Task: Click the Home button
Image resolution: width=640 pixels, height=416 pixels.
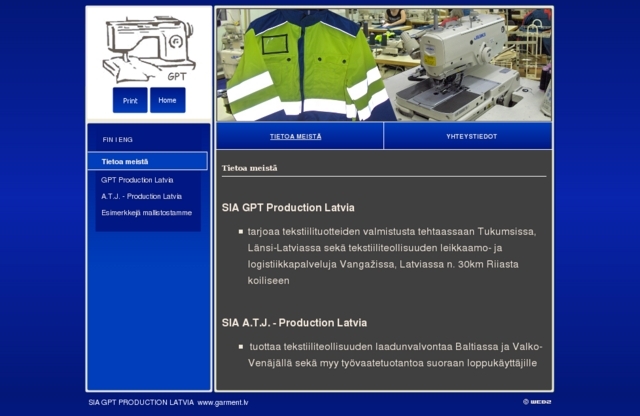Action: point(167,100)
